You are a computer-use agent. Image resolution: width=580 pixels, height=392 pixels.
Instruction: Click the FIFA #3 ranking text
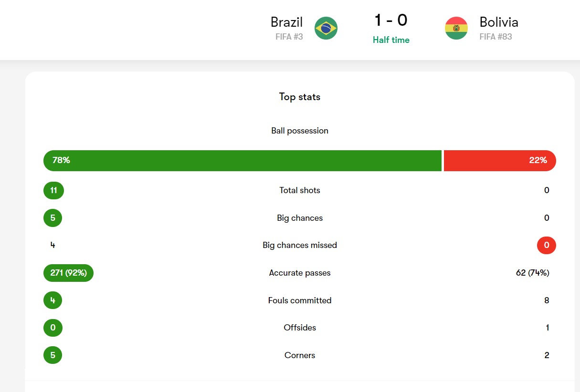pos(289,37)
